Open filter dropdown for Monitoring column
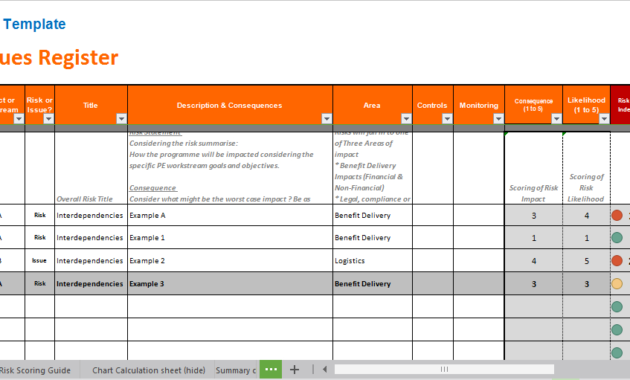 [498, 118]
